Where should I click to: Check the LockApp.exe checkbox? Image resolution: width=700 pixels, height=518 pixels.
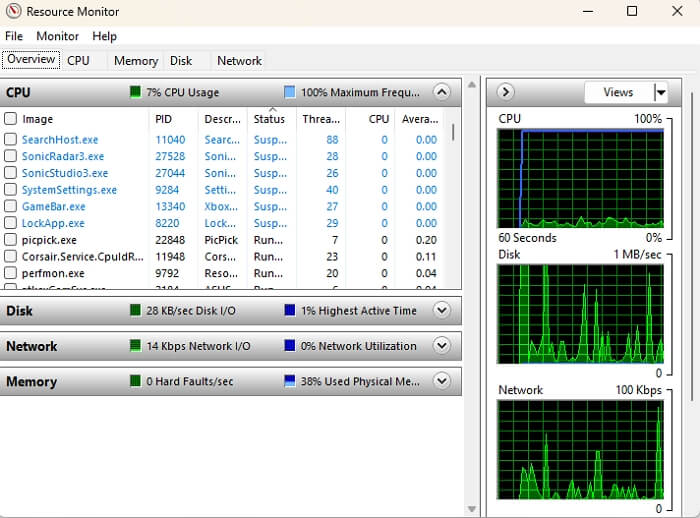point(10,223)
